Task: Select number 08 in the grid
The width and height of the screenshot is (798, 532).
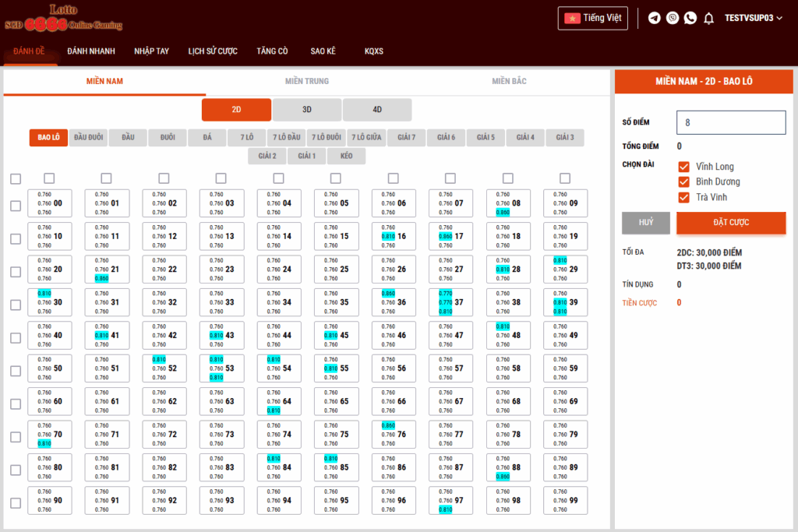Action: click(x=508, y=203)
